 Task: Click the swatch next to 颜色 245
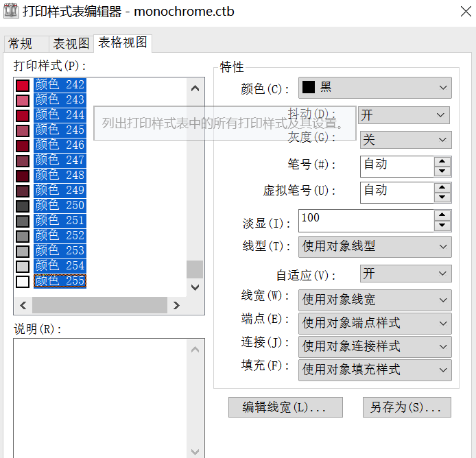pyautogui.click(x=23, y=130)
